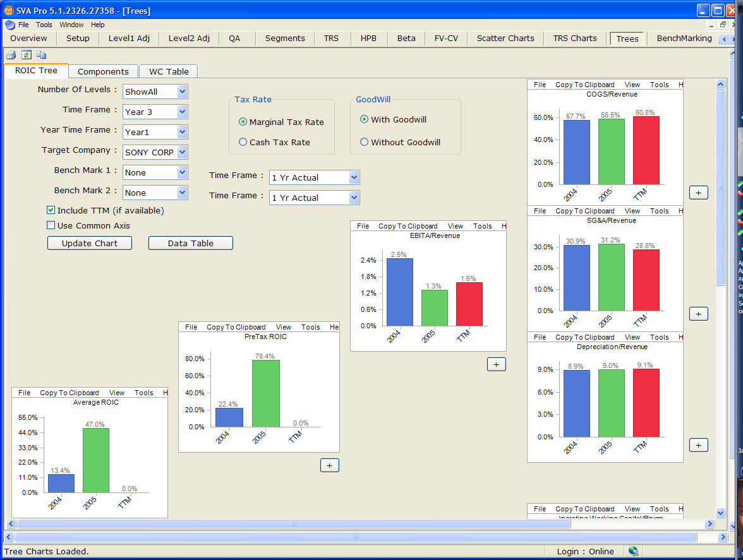Click the green refresh icon in the toolbar

(x=26, y=55)
